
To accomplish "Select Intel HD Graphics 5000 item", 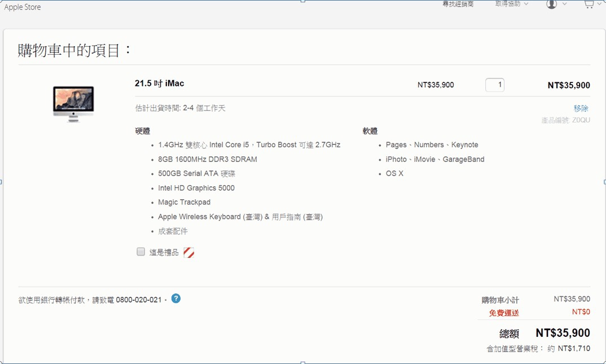I will 196,188.
